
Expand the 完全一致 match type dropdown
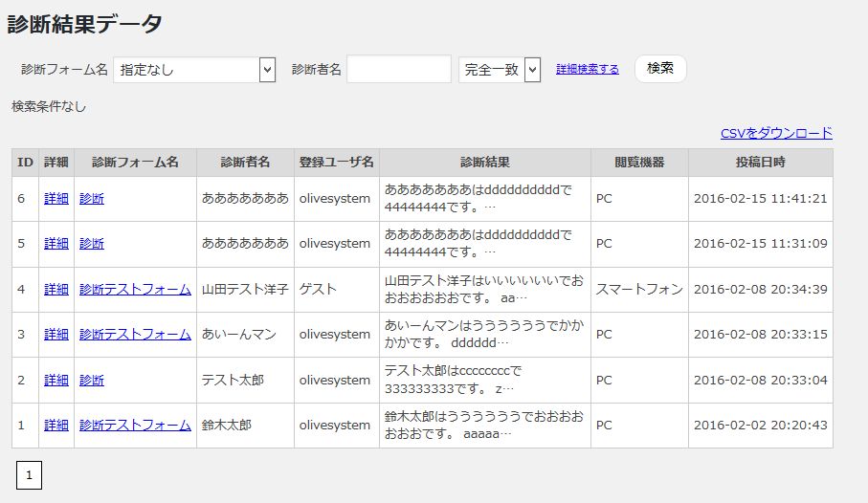[500, 70]
